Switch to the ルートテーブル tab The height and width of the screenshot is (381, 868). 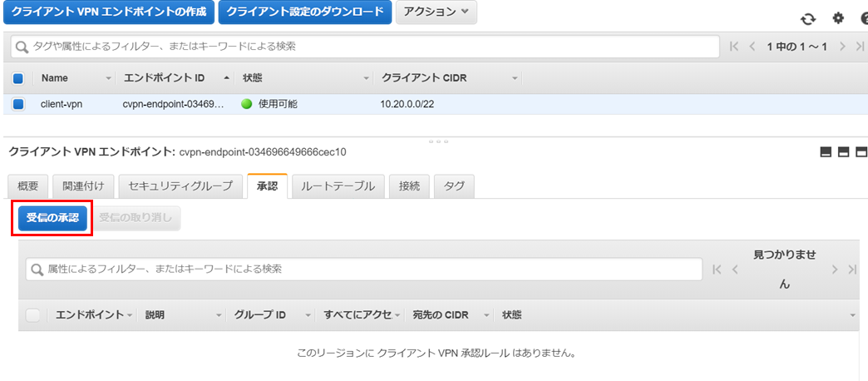point(338,186)
